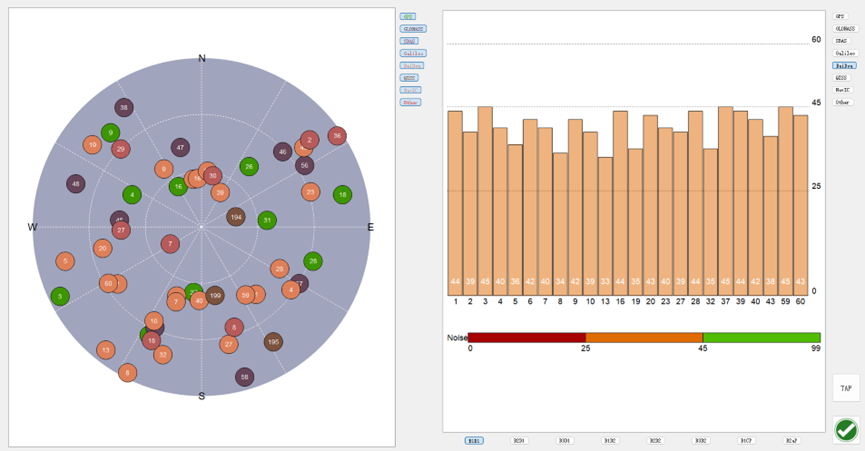Select green satellite marker 18
The height and width of the screenshot is (451, 865).
pos(343,195)
